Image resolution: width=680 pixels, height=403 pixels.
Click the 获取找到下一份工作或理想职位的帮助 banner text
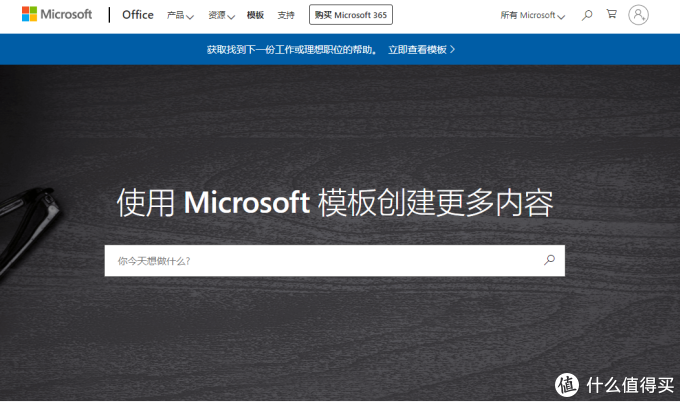pyautogui.click(x=291, y=49)
